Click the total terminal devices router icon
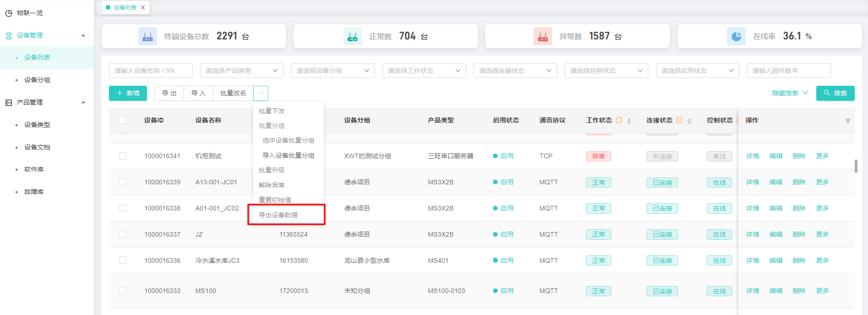This screenshot has width=868, height=315. (147, 36)
